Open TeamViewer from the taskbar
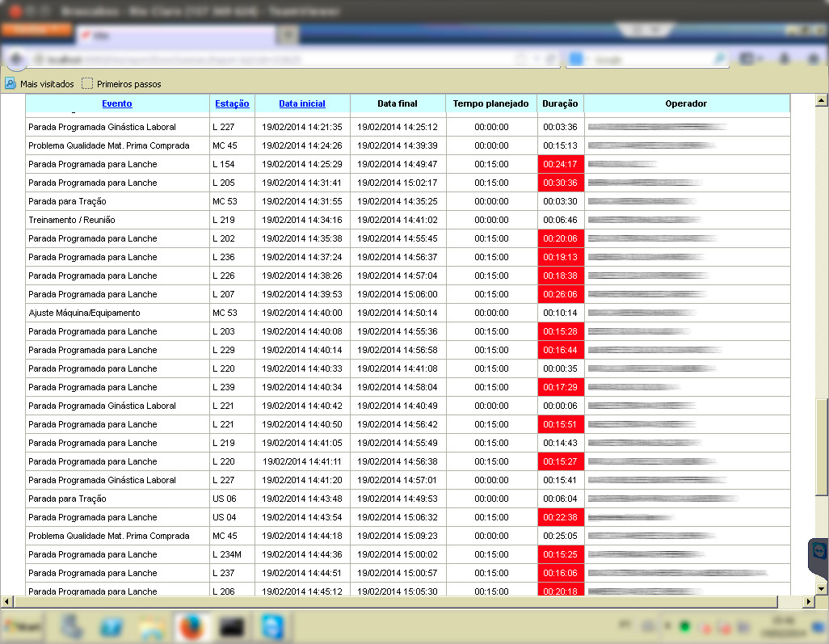The image size is (829, 644). point(272,626)
